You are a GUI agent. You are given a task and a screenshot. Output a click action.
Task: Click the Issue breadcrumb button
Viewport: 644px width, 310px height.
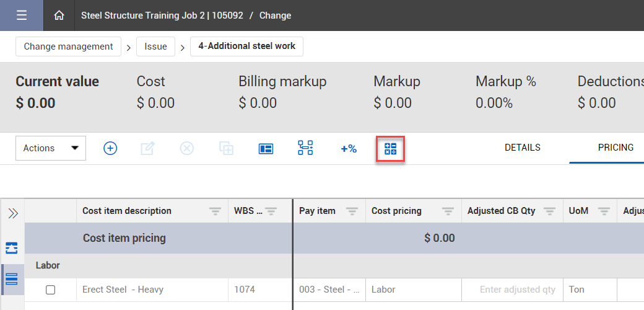[x=155, y=46]
